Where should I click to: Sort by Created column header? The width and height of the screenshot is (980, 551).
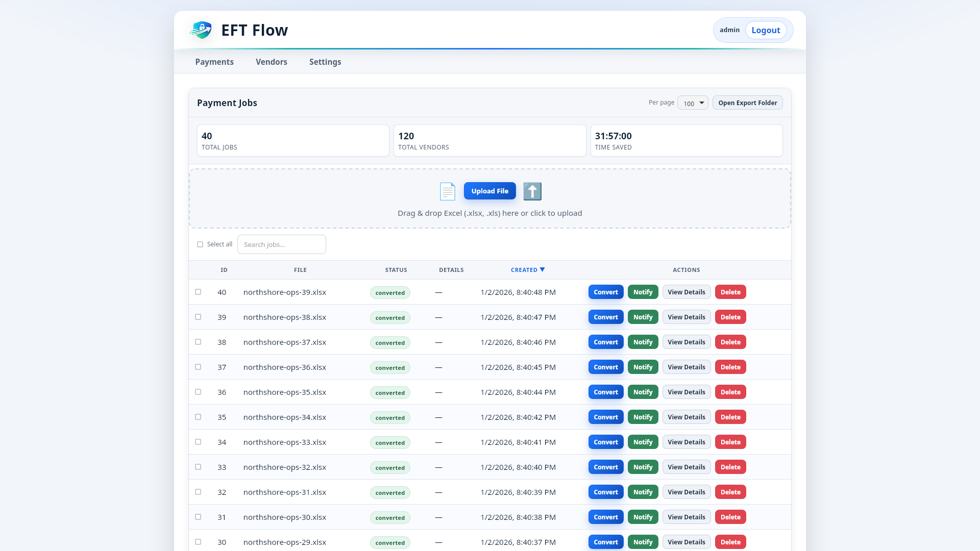coord(524,270)
